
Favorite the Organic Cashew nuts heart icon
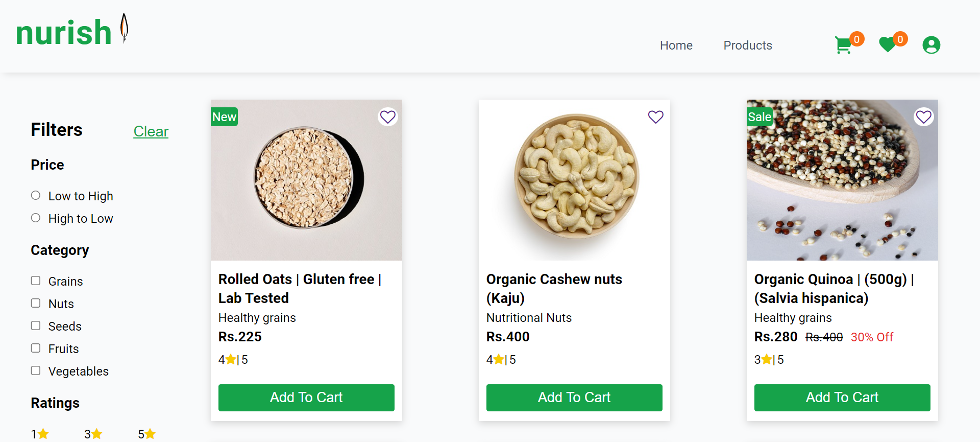click(656, 117)
